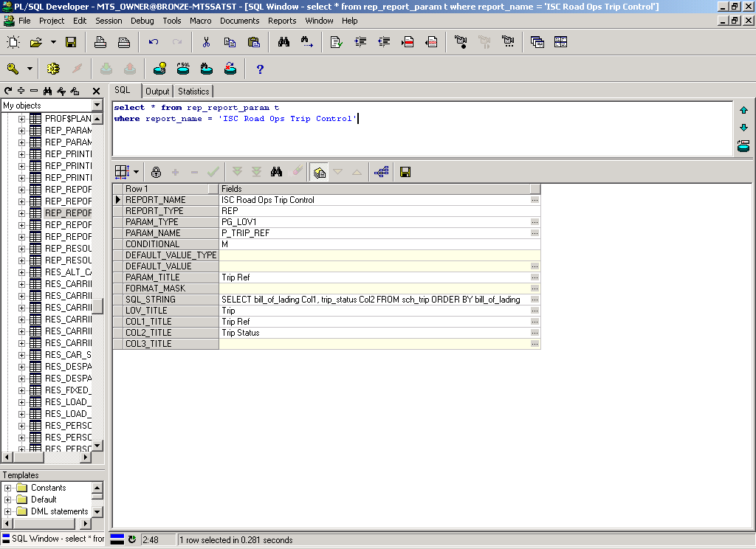The width and height of the screenshot is (756, 549).
Task: Click the Fetch next page green arrows
Action: point(237,172)
